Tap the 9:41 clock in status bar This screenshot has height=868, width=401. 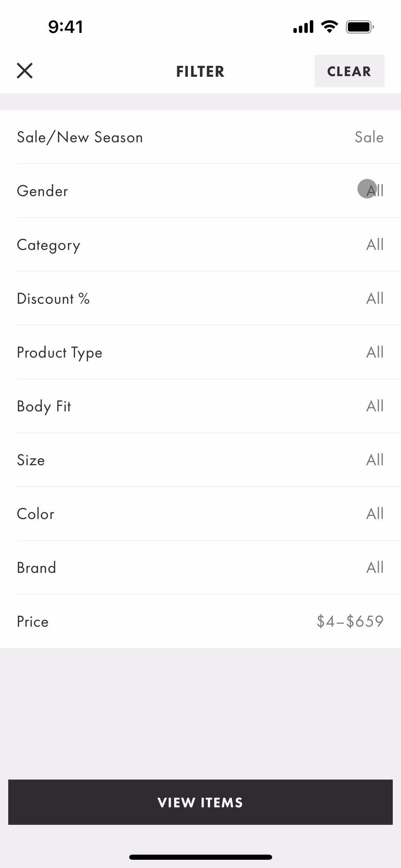click(65, 27)
